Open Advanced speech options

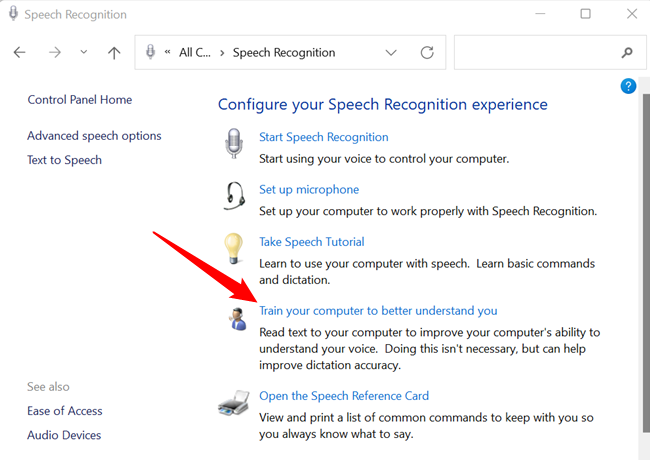94,136
